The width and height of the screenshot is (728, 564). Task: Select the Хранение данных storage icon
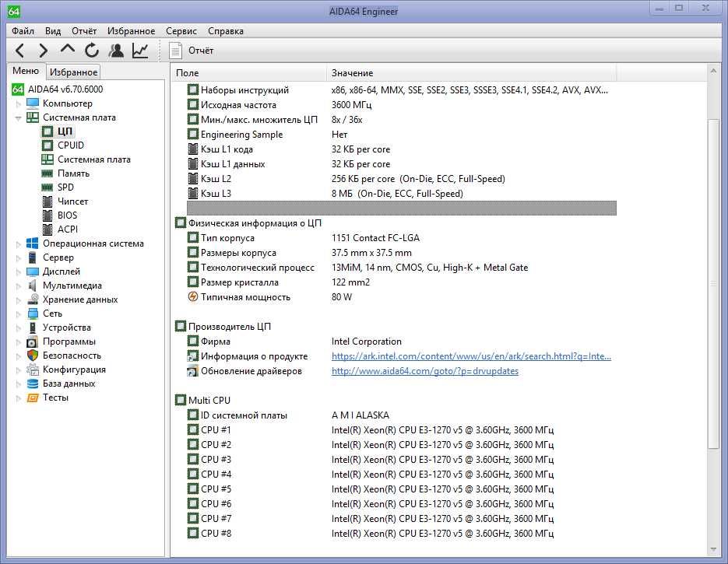coord(33,300)
